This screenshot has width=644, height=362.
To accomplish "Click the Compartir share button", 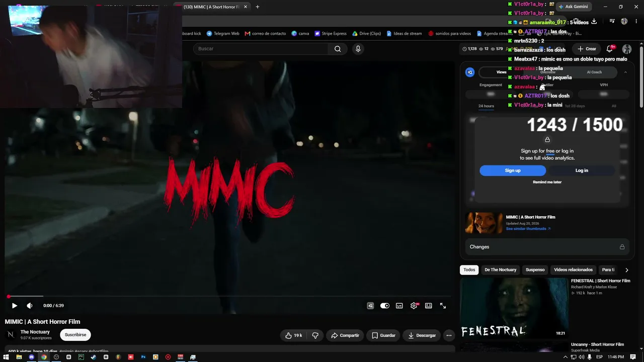I will click(x=345, y=335).
